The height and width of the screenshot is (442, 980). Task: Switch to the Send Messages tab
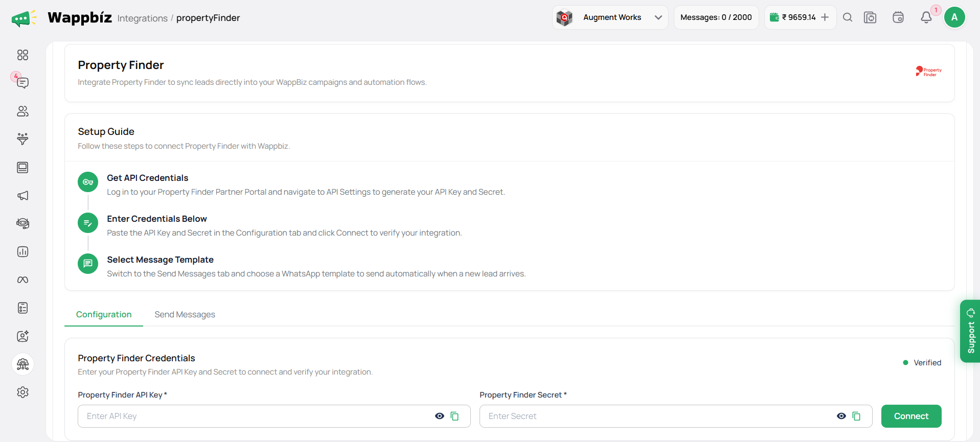(185, 314)
